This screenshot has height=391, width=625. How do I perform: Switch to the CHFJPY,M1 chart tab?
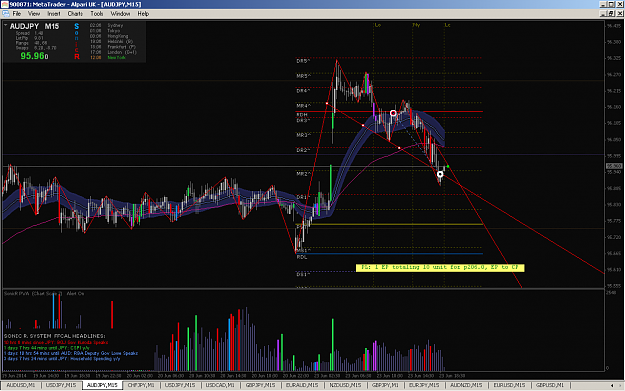[x=141, y=385]
